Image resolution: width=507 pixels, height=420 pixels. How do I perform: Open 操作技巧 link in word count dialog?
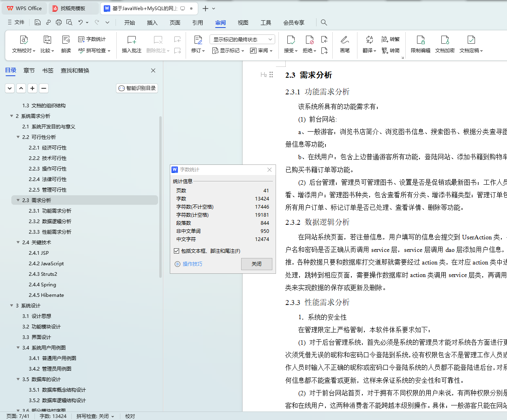point(188,264)
